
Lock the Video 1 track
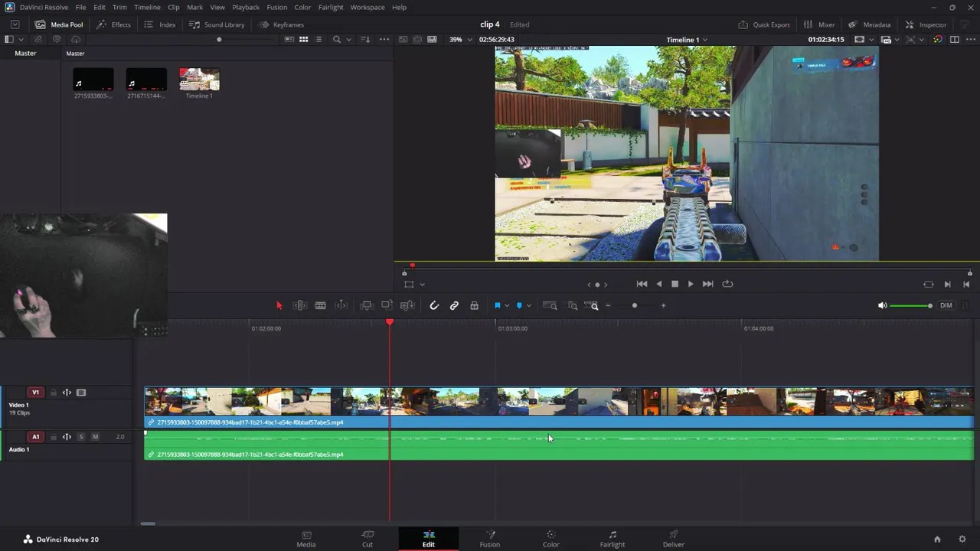pos(53,393)
